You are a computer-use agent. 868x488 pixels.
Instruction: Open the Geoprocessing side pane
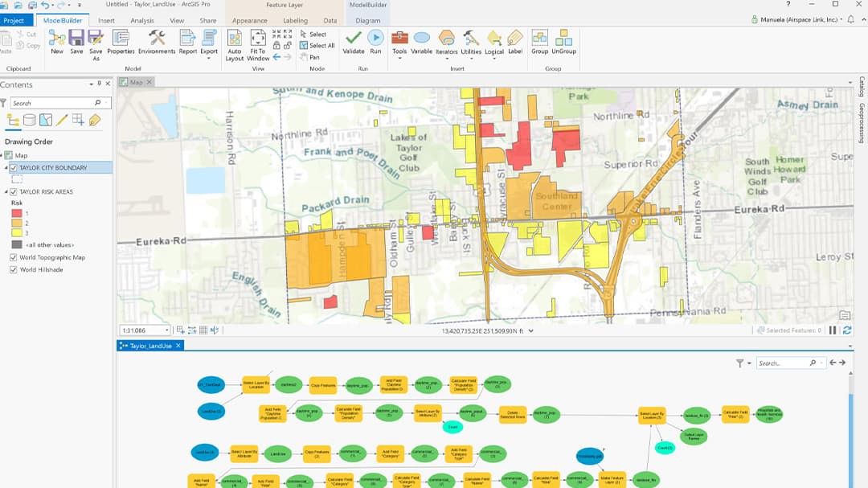point(862,124)
